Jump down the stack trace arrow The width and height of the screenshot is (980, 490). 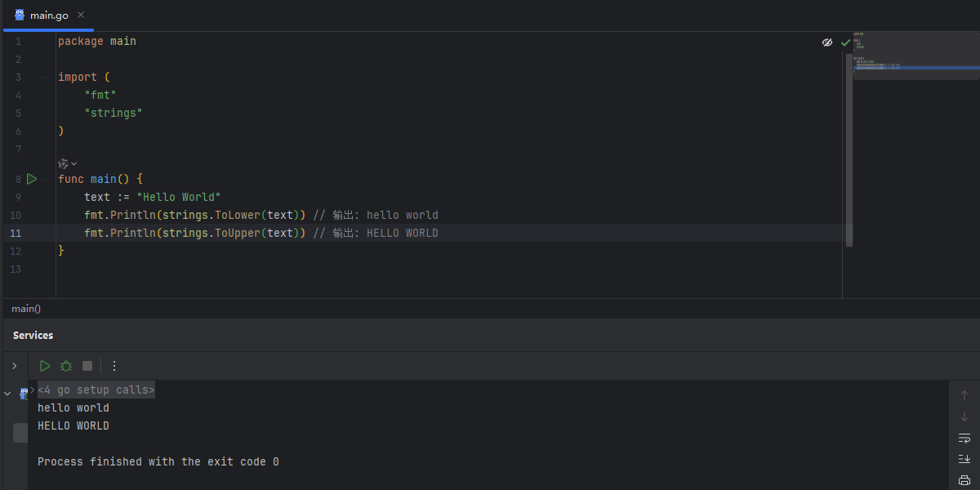point(964,416)
